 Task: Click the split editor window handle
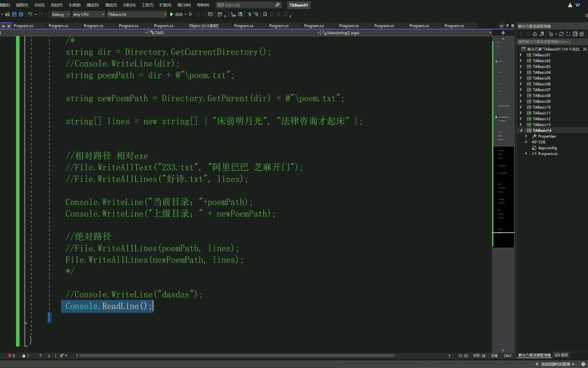coord(503,33)
